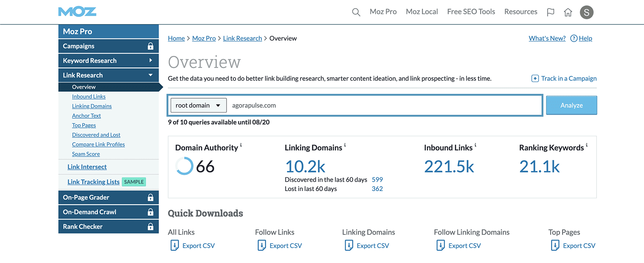Open the user profile avatar 'S'
The width and height of the screenshot is (644, 263).
586,12
